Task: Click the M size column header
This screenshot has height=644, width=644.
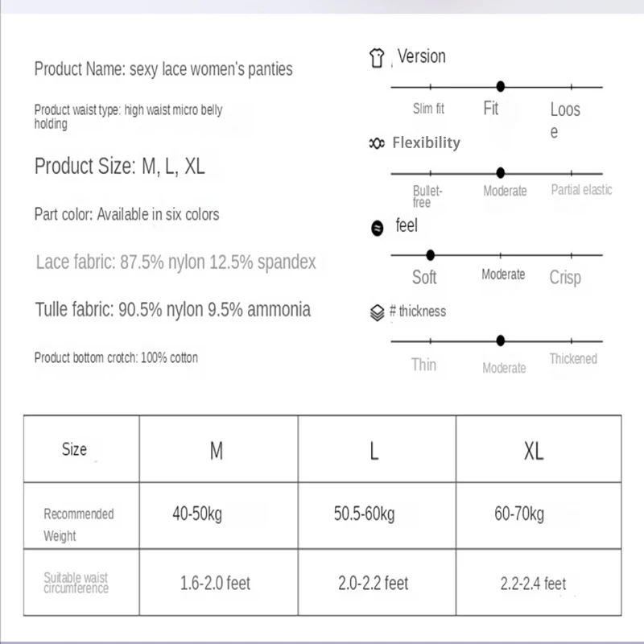Action: 217,451
